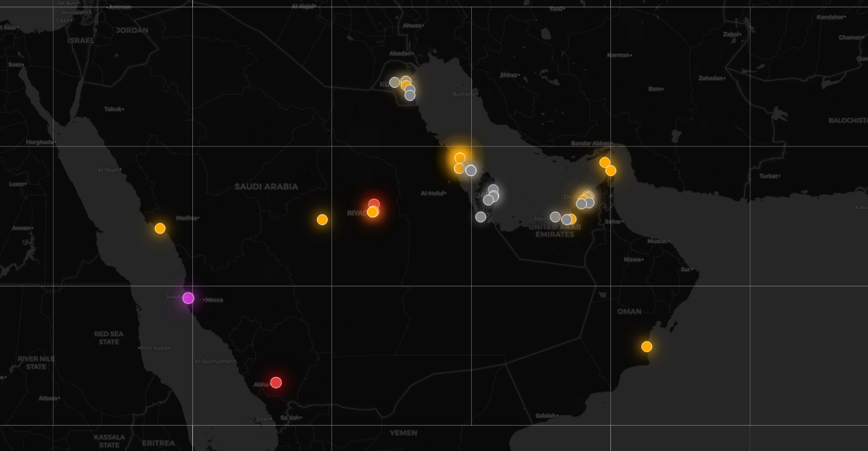Click the bottom gray marker in Kuwait cluster
Image resolution: width=868 pixels, height=451 pixels.
coord(410,96)
